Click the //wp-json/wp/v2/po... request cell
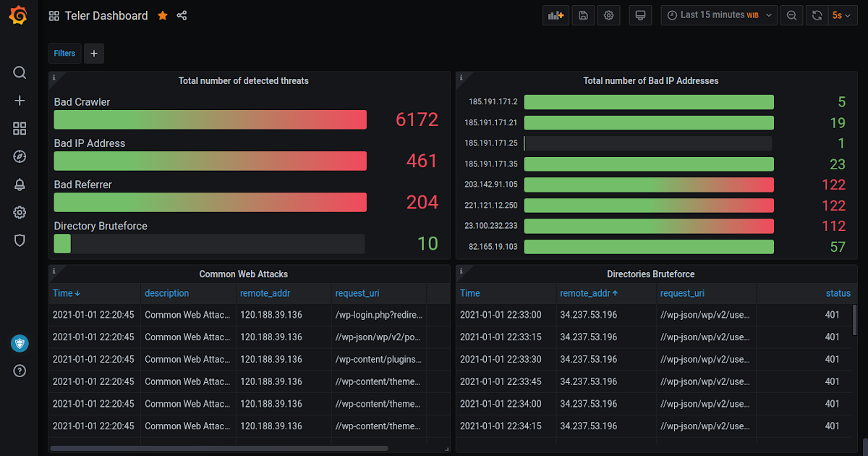The width and height of the screenshot is (868, 456). [380, 337]
